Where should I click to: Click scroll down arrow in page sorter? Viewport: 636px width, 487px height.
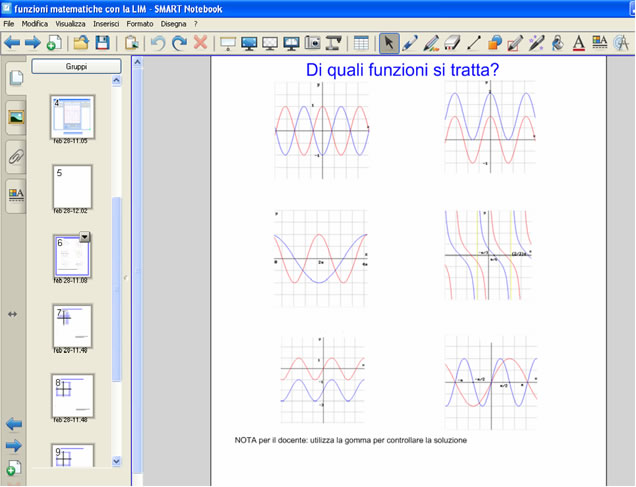tap(117, 461)
